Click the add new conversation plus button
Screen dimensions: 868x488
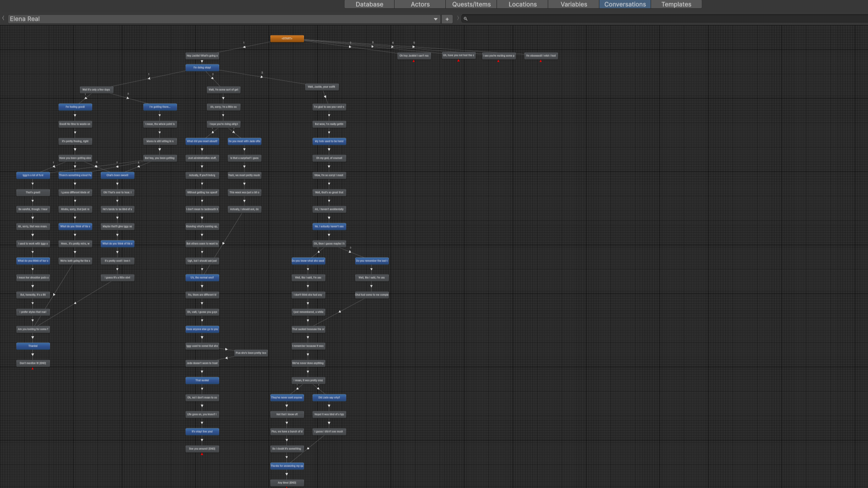tap(447, 19)
